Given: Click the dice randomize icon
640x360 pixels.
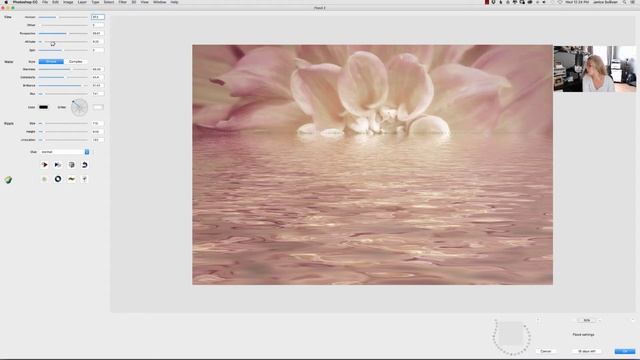Looking at the screenshot, I should click(71, 165).
